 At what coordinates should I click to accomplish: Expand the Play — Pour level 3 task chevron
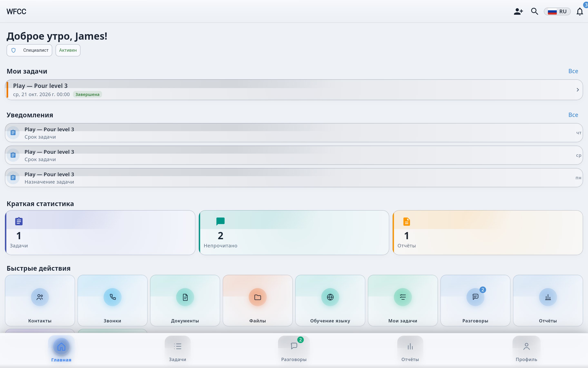578,90
